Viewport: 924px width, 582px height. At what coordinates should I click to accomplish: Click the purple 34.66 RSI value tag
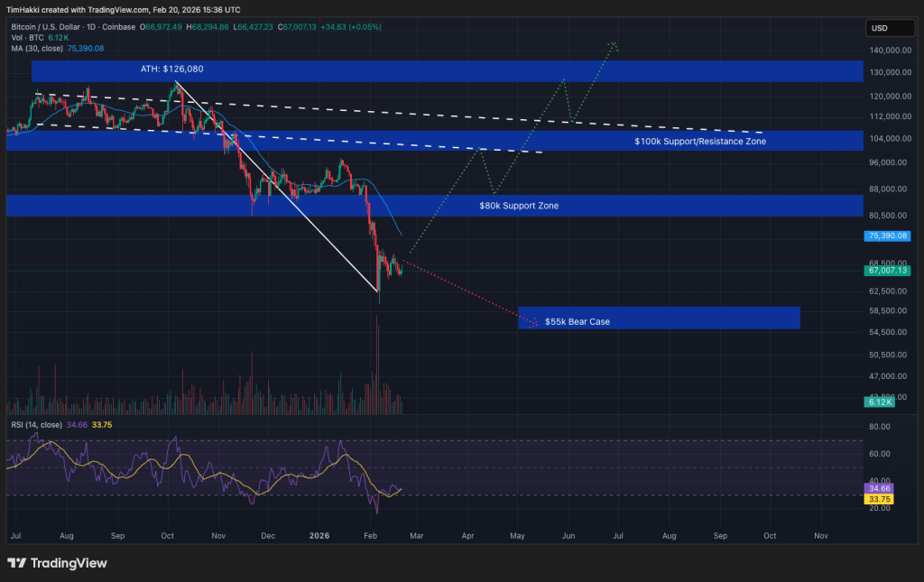(x=879, y=486)
